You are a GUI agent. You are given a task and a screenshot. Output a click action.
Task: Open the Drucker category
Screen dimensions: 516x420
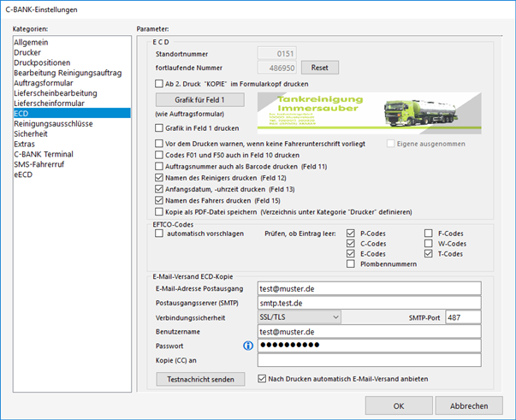[30, 51]
